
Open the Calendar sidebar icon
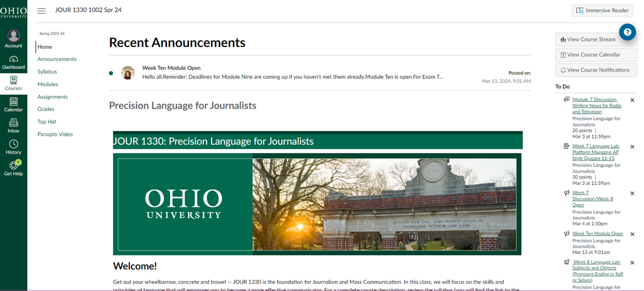coord(14,102)
